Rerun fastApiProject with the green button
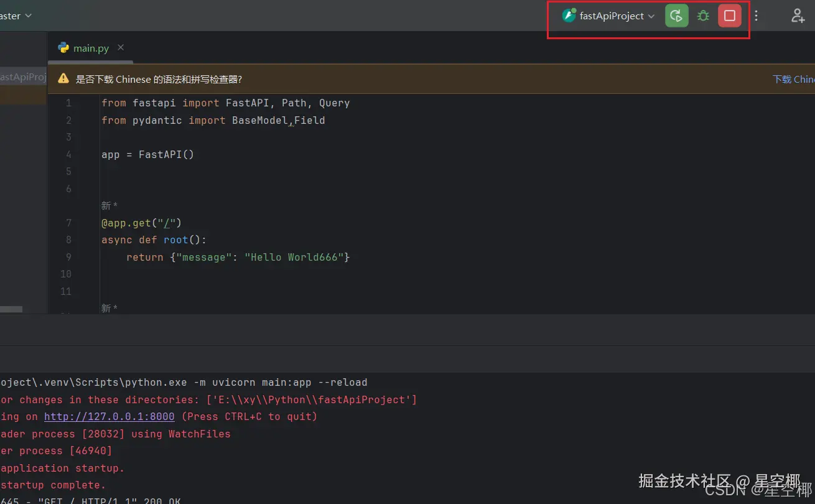 677,16
